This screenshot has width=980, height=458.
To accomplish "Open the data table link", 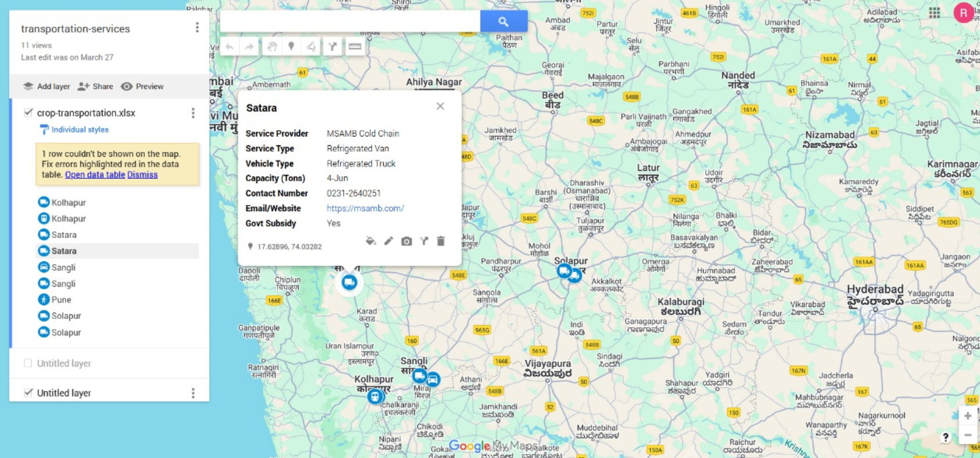I will point(95,174).
